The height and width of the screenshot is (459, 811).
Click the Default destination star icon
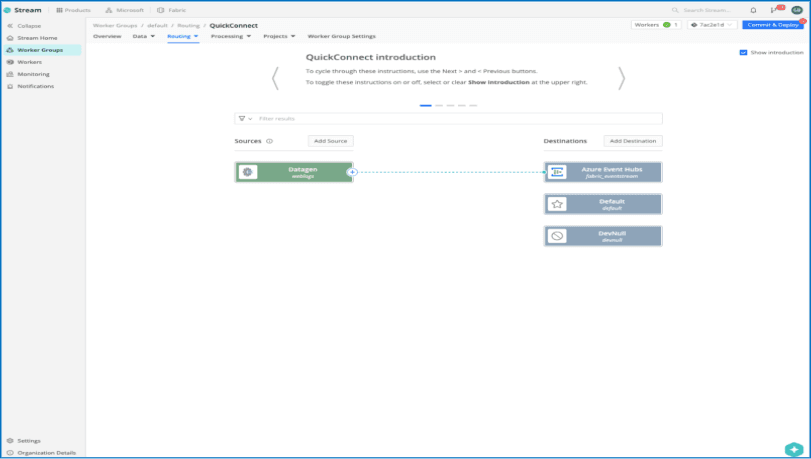coord(558,204)
